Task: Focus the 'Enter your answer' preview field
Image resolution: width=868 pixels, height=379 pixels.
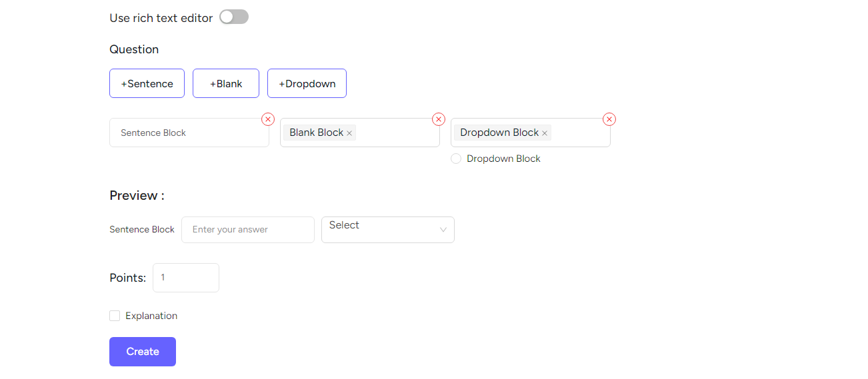Action: click(248, 230)
